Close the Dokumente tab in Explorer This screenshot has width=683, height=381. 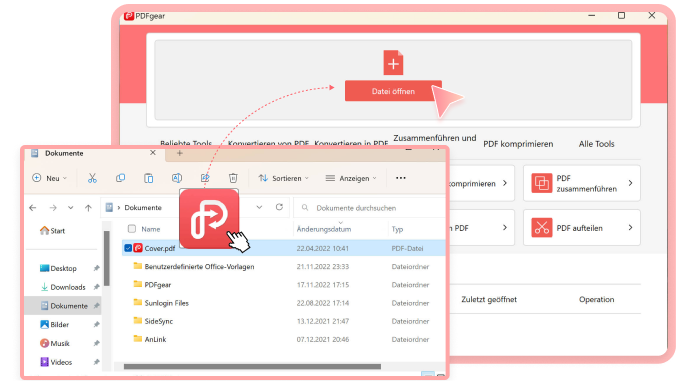(153, 153)
